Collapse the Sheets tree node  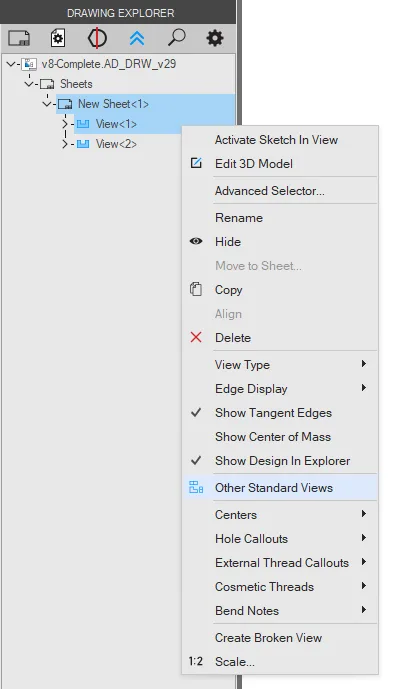click(29, 84)
